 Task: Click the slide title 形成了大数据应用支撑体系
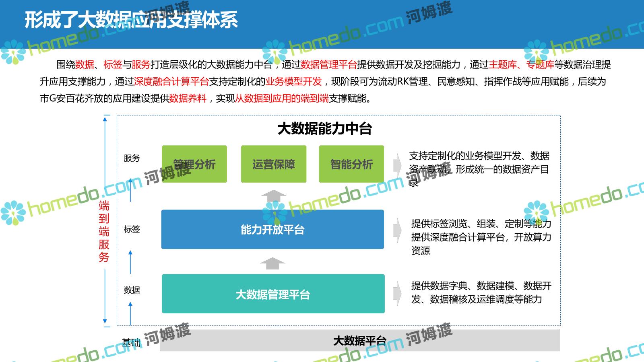pos(131,20)
